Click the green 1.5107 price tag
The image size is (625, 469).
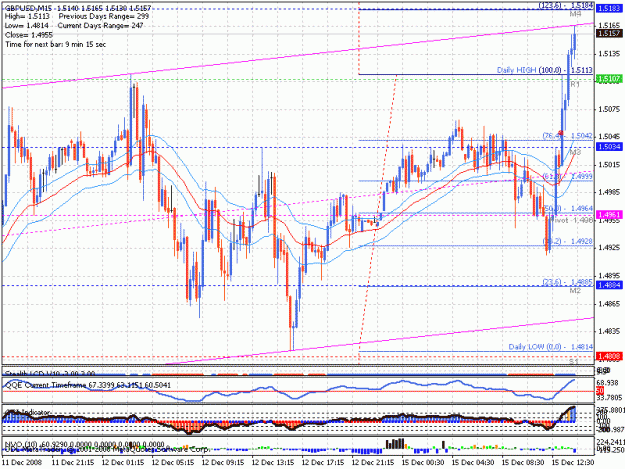pyautogui.click(x=609, y=79)
